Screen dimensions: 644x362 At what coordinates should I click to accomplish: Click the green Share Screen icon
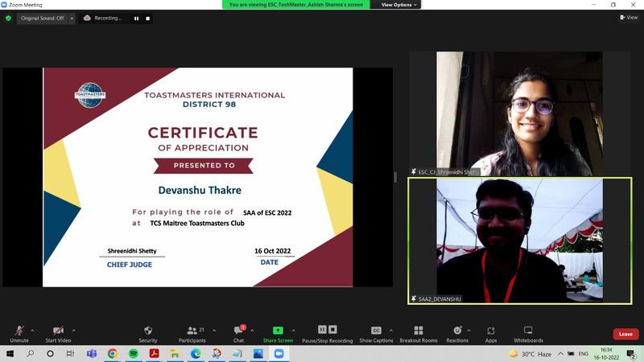pyautogui.click(x=278, y=331)
